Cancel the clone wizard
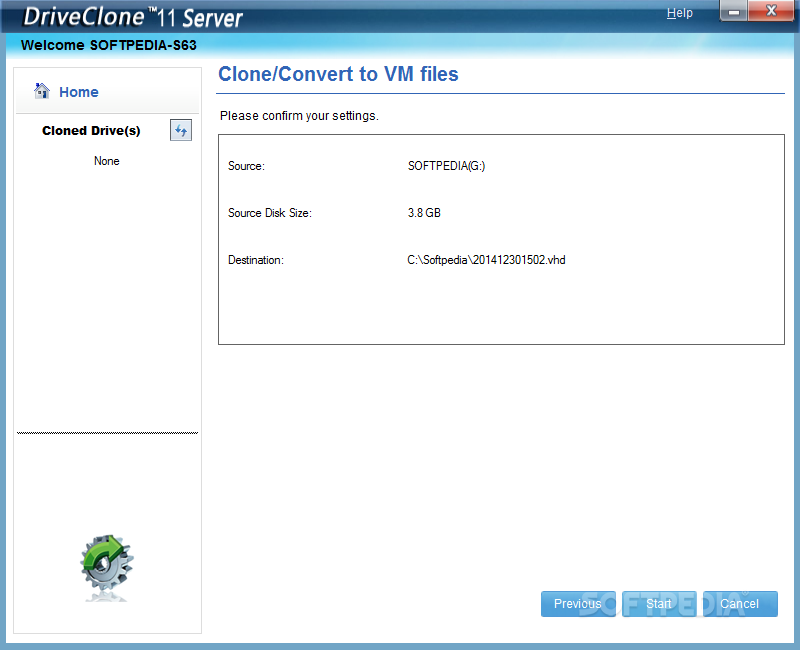The width and height of the screenshot is (800, 650). click(740, 604)
